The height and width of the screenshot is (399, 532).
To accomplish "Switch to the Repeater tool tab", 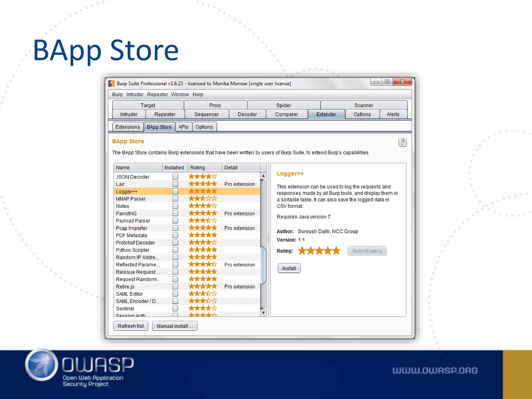I will 165,114.
